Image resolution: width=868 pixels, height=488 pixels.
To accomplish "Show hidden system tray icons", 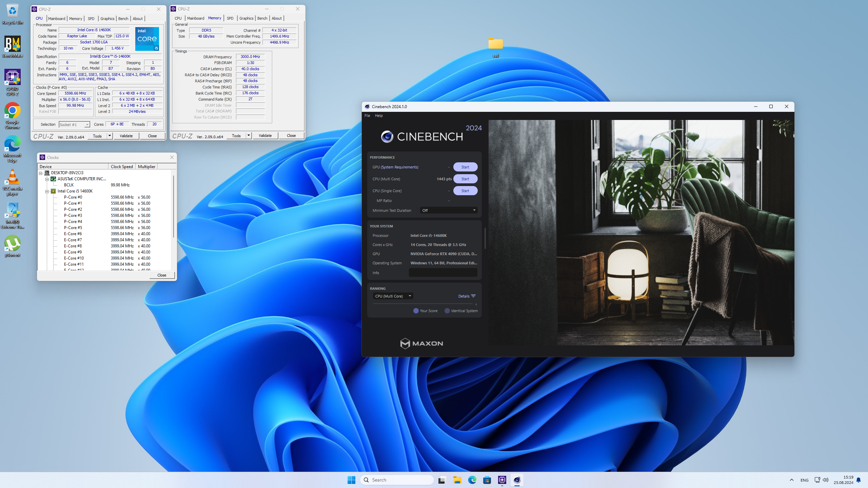I will (x=792, y=480).
